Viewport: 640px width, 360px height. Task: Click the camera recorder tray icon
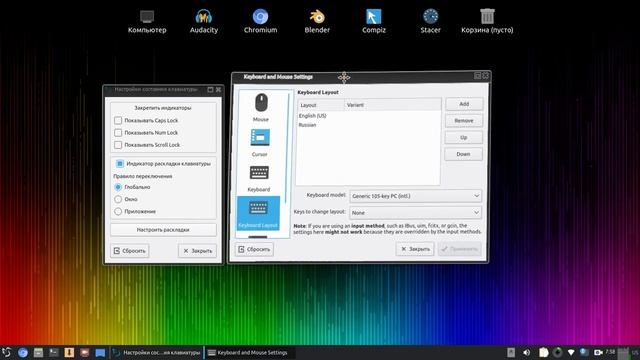(x=598, y=353)
